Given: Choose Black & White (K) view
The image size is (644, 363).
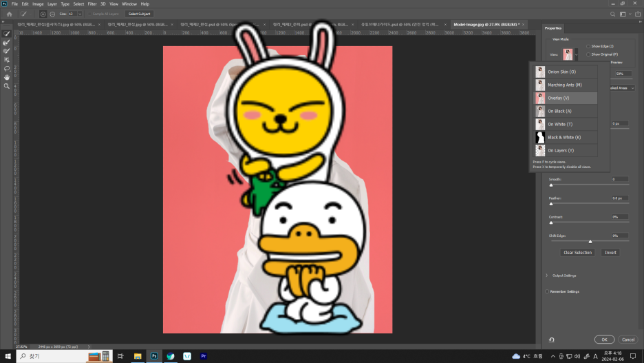Looking at the screenshot, I should pos(565,137).
